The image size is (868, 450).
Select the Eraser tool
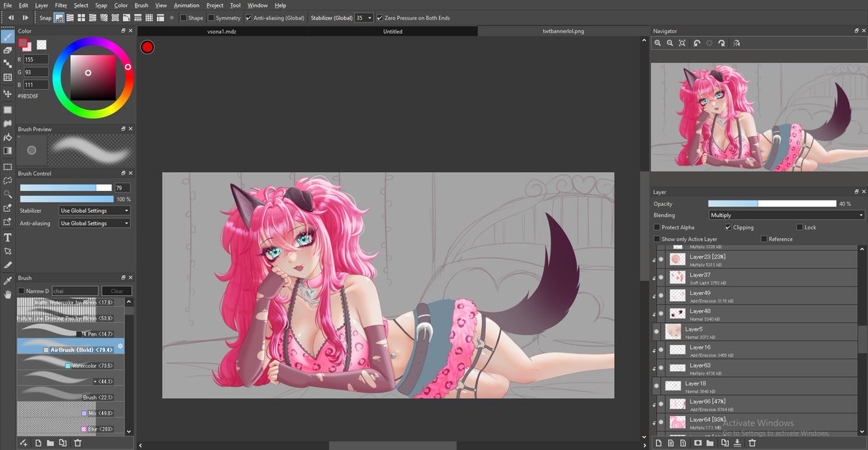[x=7, y=50]
